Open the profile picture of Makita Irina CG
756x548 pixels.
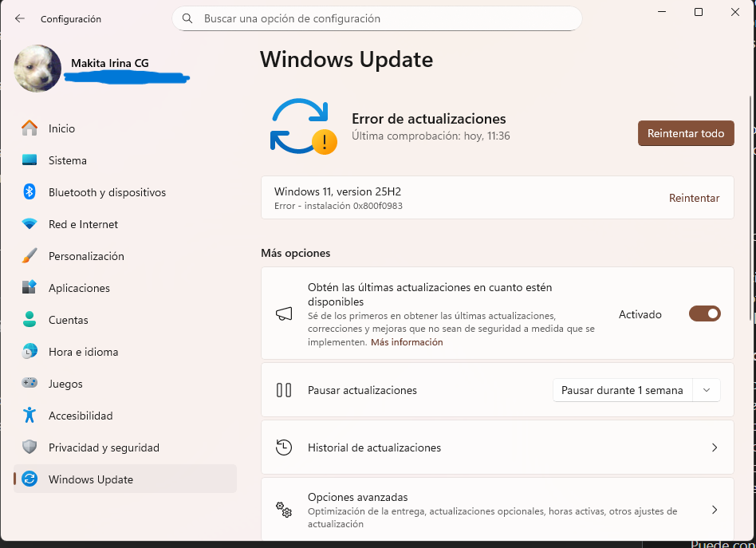pyautogui.click(x=37, y=69)
